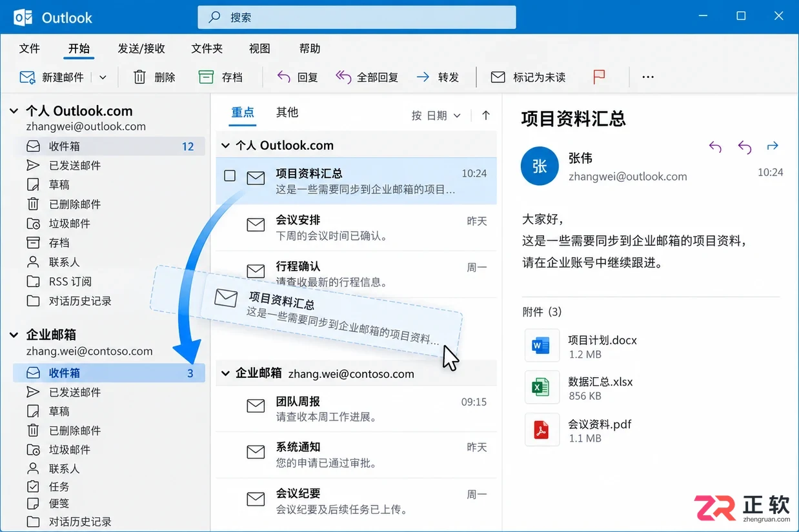Open personal account 收件箱 with 12 unread
This screenshot has height=532, width=799.
tap(109, 146)
